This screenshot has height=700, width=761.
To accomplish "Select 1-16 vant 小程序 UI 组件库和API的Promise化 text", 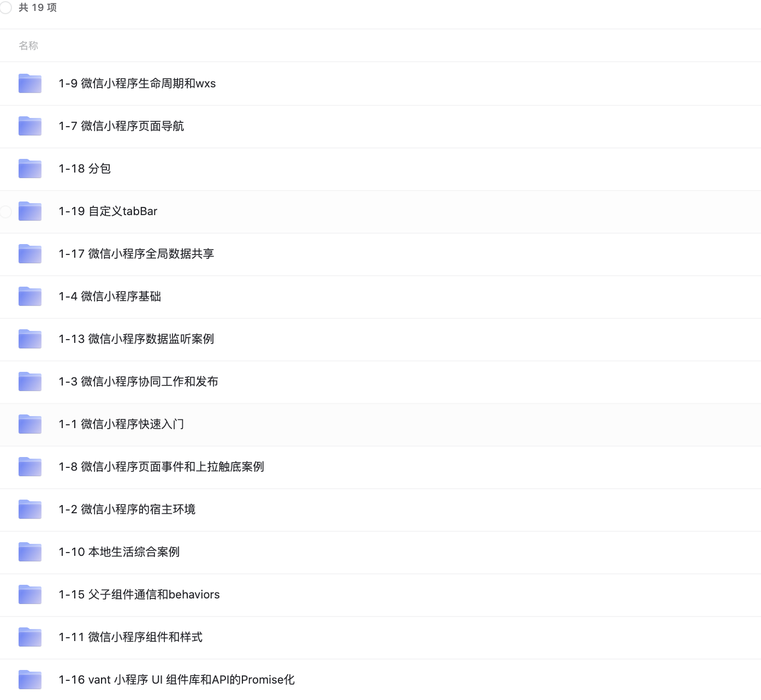I will point(177,680).
